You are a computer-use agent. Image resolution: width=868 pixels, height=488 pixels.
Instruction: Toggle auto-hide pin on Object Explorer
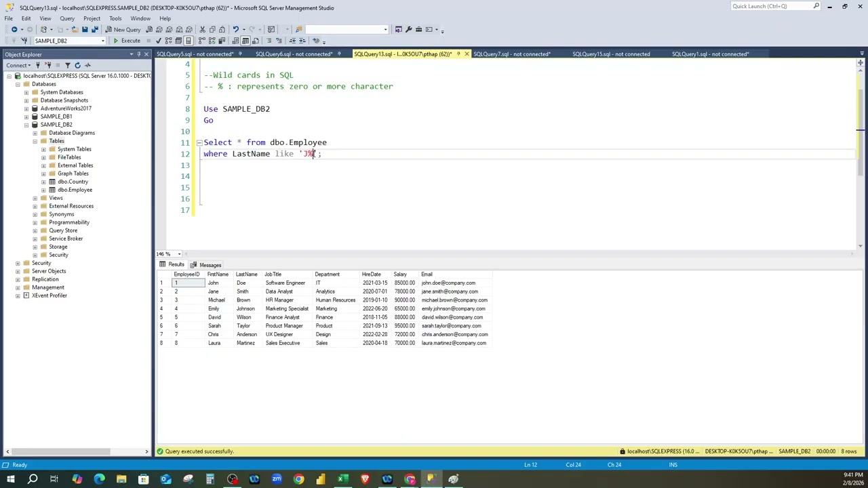point(139,54)
